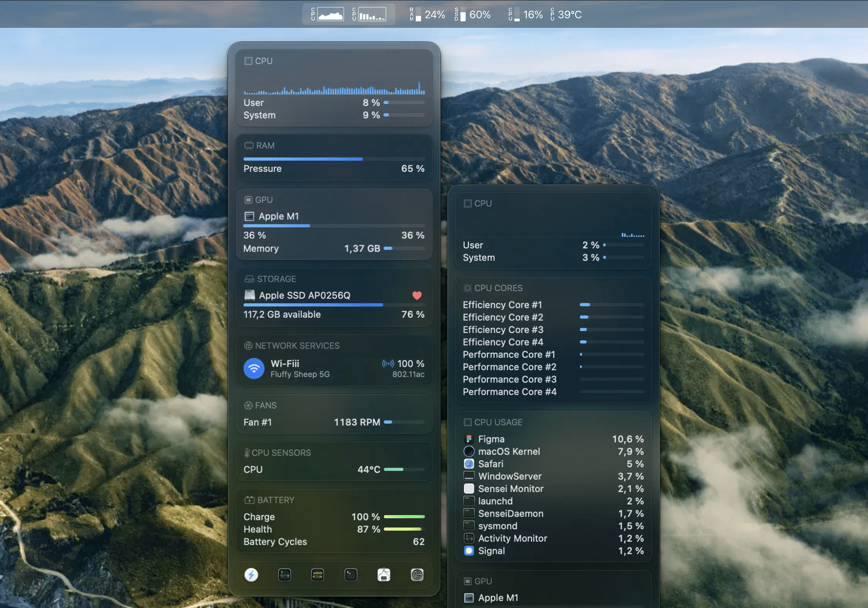
Task: Click the CPU 39°C temperature readout
Action: point(566,14)
